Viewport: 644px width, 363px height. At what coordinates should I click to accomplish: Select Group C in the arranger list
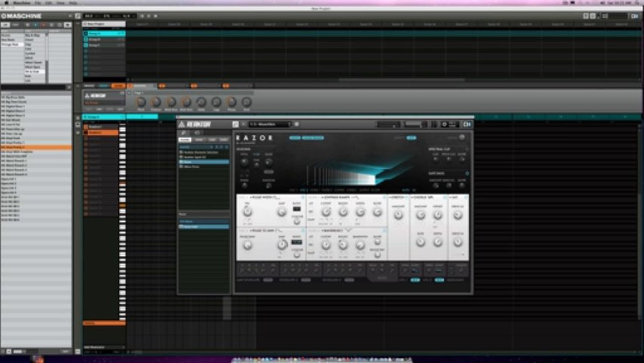[x=104, y=45]
